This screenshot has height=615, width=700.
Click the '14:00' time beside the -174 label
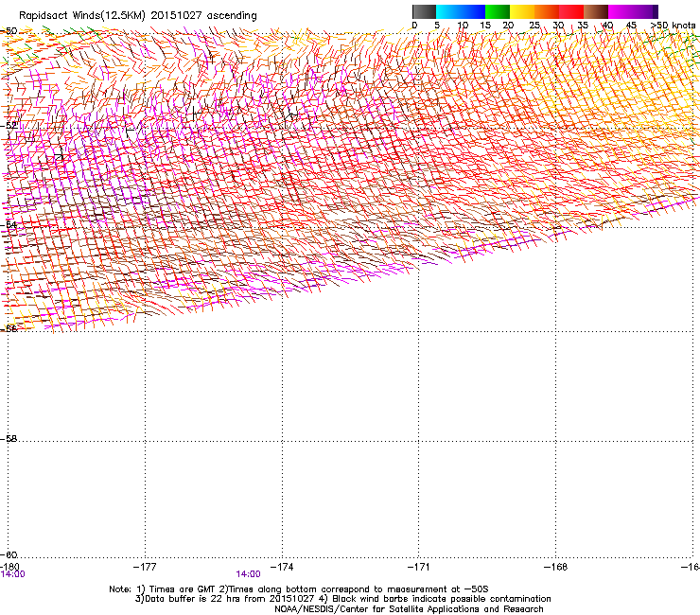[x=248, y=574]
